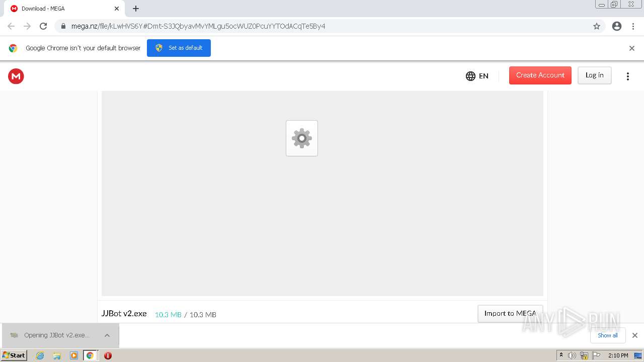644x362 pixels.
Task: Show hidden system tray icons
Action: pos(561,355)
